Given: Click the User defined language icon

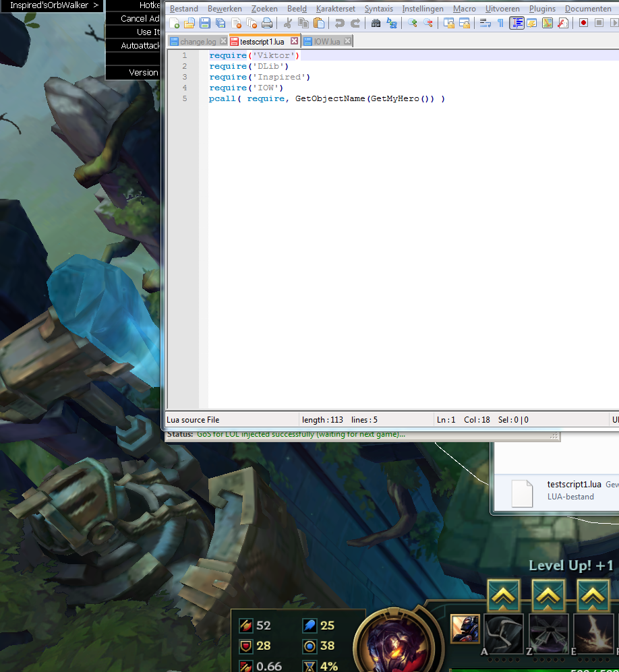Looking at the screenshot, I should [x=532, y=23].
